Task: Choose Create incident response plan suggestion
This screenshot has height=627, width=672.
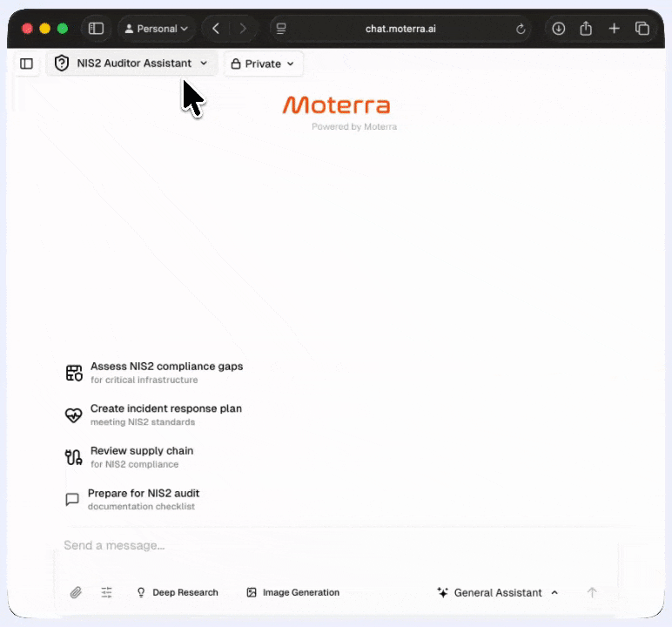Action: [153, 415]
